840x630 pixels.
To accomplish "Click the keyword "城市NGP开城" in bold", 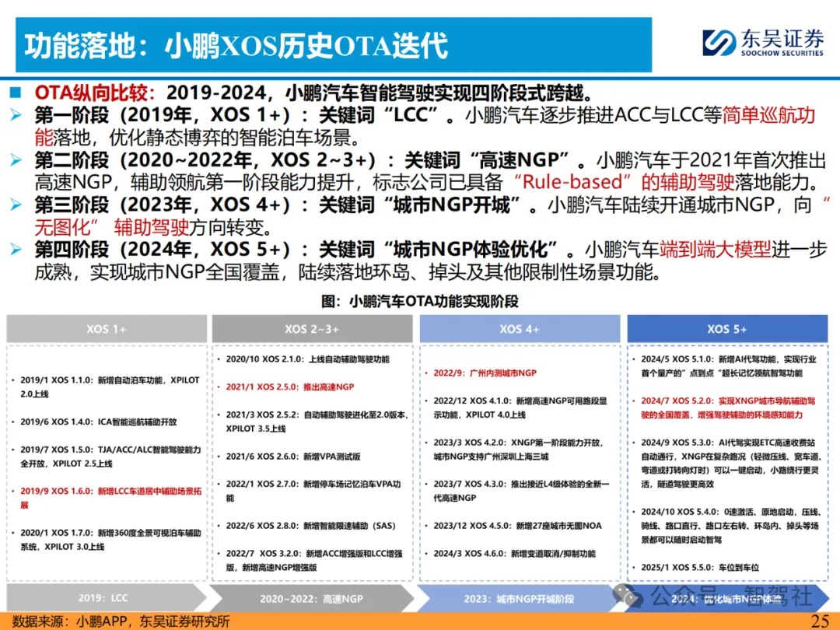I will click(451, 205).
